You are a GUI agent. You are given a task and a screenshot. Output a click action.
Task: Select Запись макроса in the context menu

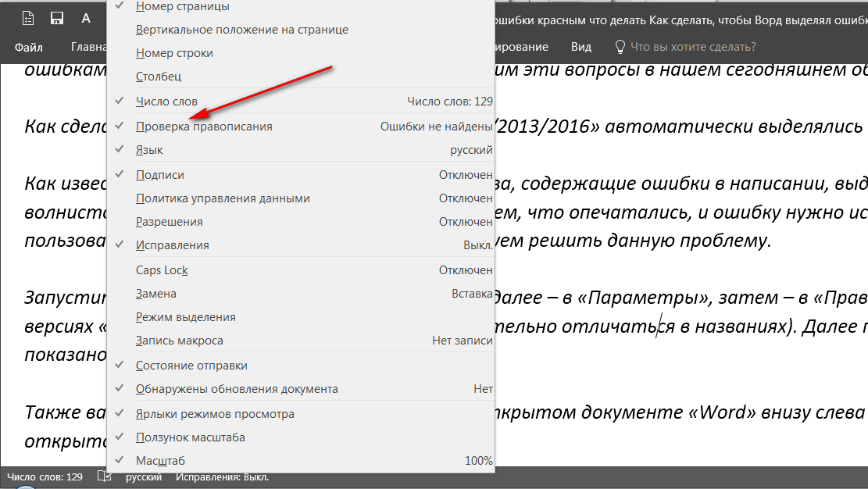(x=179, y=341)
